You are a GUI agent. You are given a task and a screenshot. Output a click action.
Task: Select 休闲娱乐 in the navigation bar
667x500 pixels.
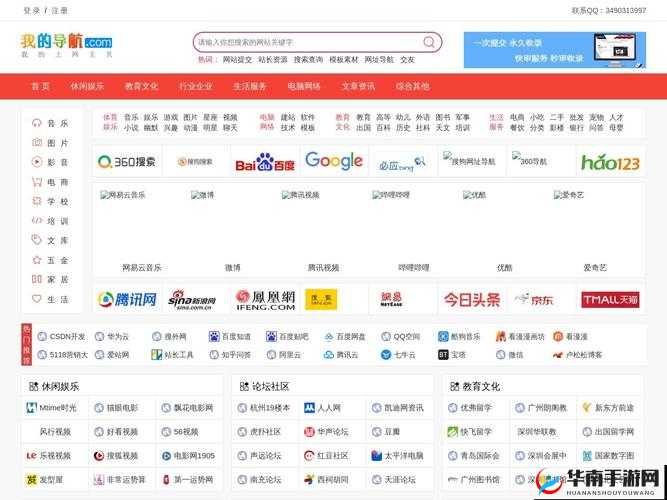(x=87, y=86)
